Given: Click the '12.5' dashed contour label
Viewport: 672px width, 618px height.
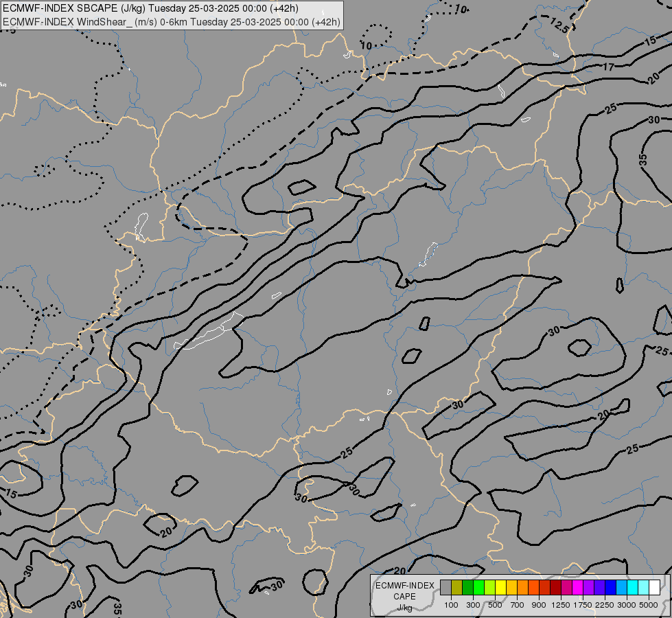Looking at the screenshot, I should tap(559, 25).
